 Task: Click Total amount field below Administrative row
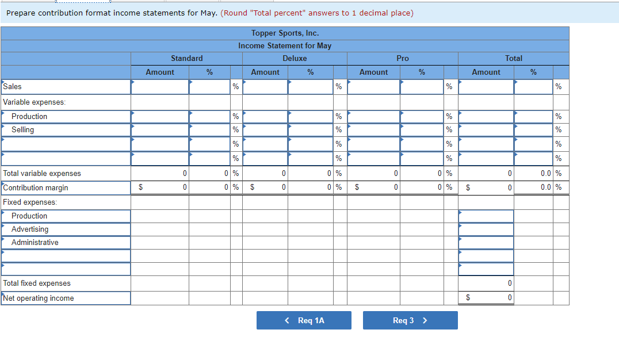(x=486, y=256)
